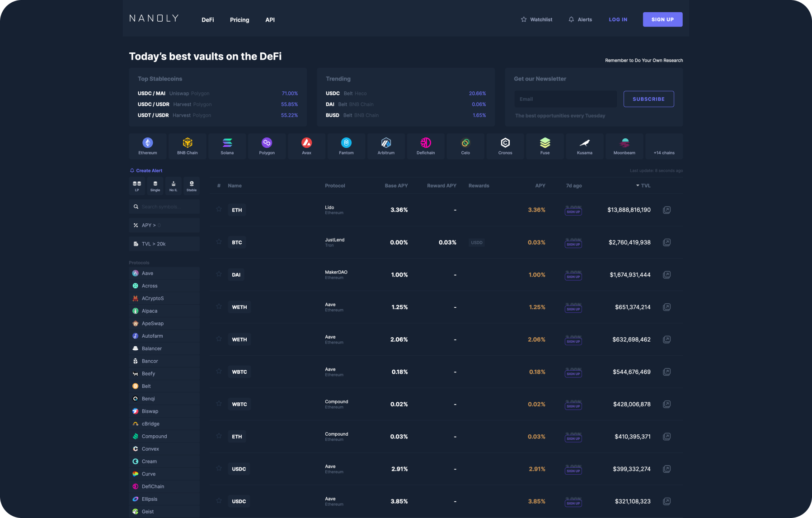Filter by Fuse chain
Image resolution: width=812 pixels, height=518 pixels.
[545, 146]
